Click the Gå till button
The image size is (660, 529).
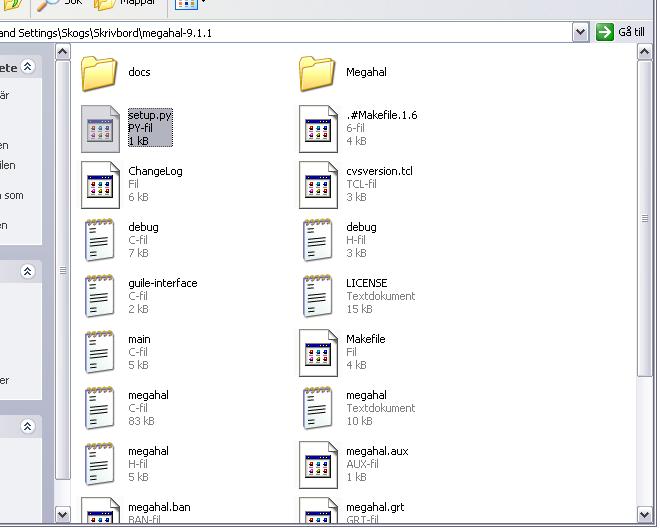click(620, 32)
